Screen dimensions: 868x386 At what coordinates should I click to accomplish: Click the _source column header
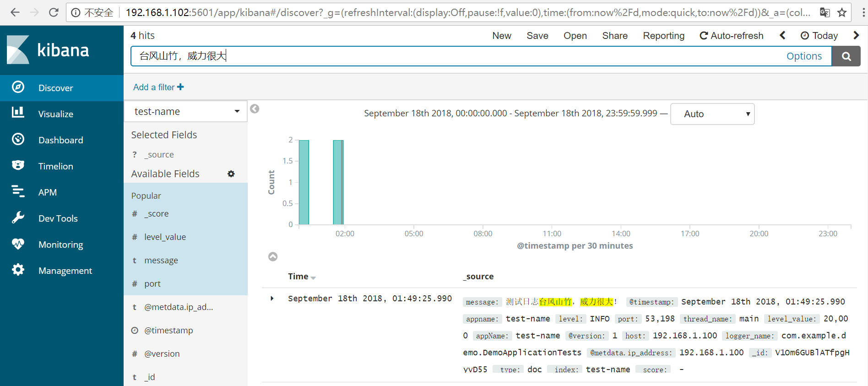click(478, 277)
